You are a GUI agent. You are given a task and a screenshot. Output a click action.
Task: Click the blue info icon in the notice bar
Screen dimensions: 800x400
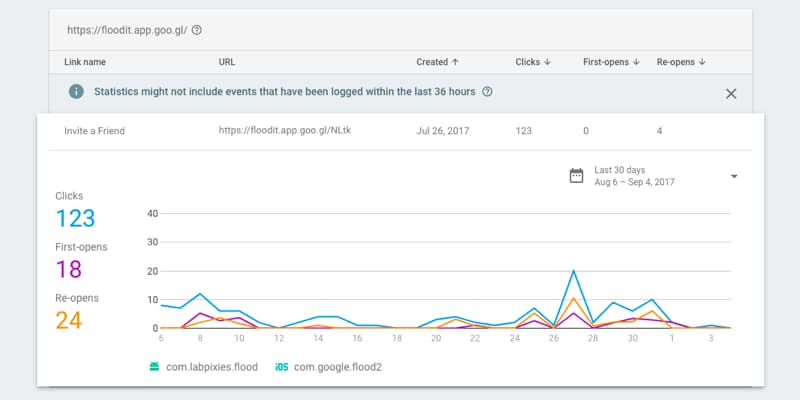[77, 92]
